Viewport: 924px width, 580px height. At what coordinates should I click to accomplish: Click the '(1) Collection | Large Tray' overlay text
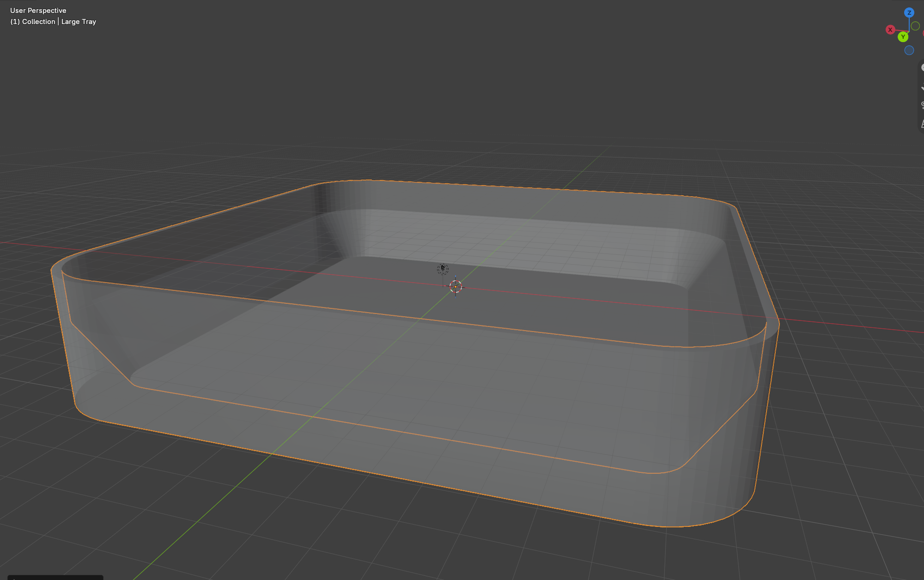53,22
